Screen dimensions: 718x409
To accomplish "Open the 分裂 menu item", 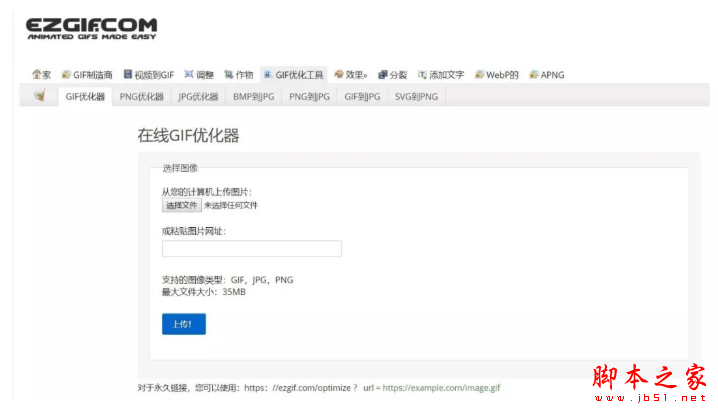I will click(392, 75).
